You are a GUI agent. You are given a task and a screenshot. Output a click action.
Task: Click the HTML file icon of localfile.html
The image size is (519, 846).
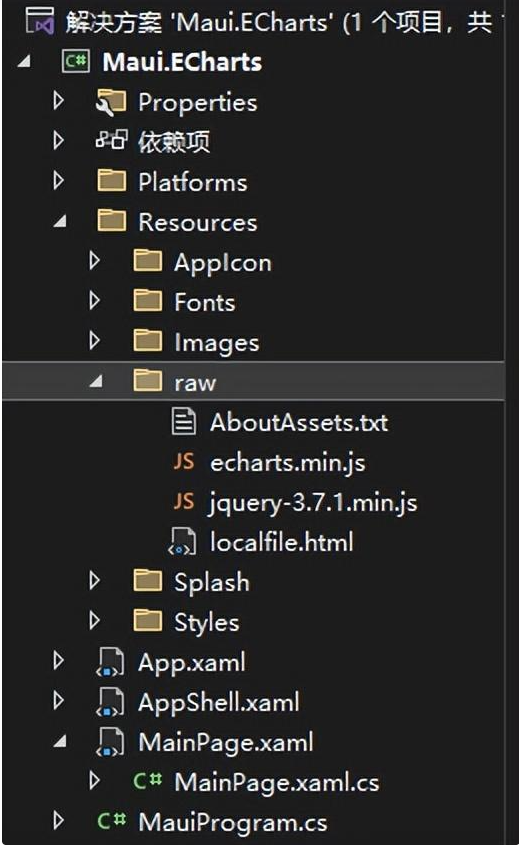(x=182, y=542)
